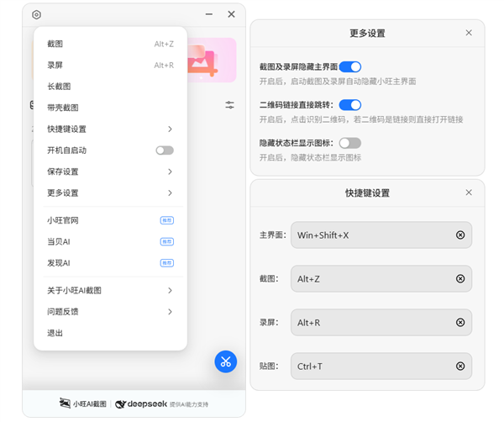The width and height of the screenshot is (504, 422).
Task: Enable the 开机自启动 switch
Action: tap(165, 150)
